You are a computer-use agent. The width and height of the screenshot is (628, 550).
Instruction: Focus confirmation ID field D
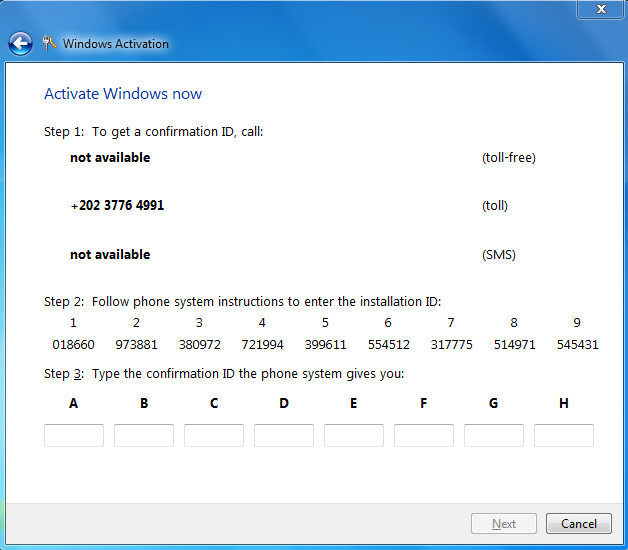tap(284, 435)
